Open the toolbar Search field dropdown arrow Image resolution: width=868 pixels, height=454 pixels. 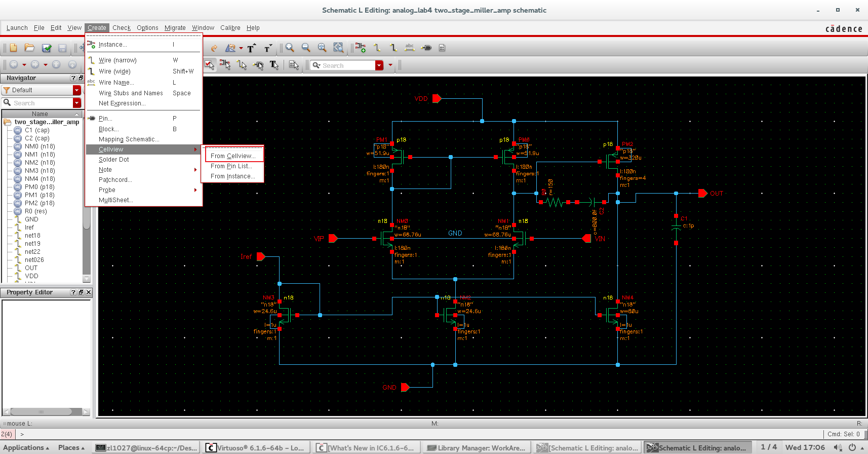tap(379, 65)
